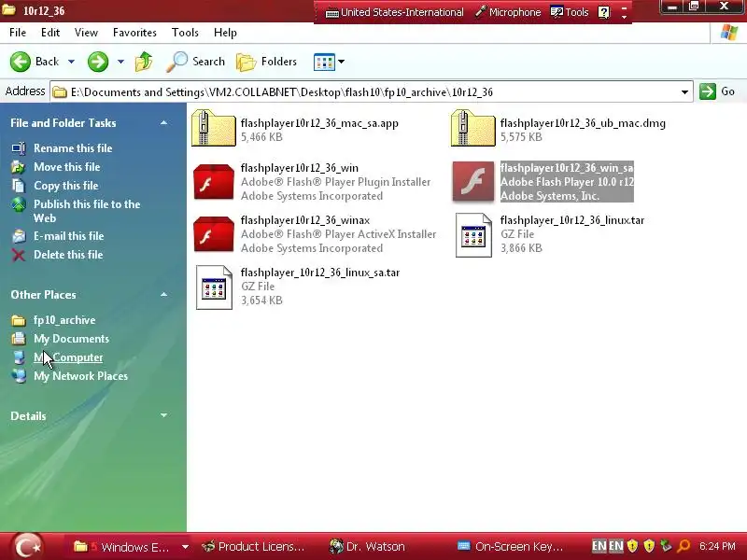Viewport: 747px width, 560px height.
Task: Toggle the Folders pane icon
Action: [x=247, y=62]
